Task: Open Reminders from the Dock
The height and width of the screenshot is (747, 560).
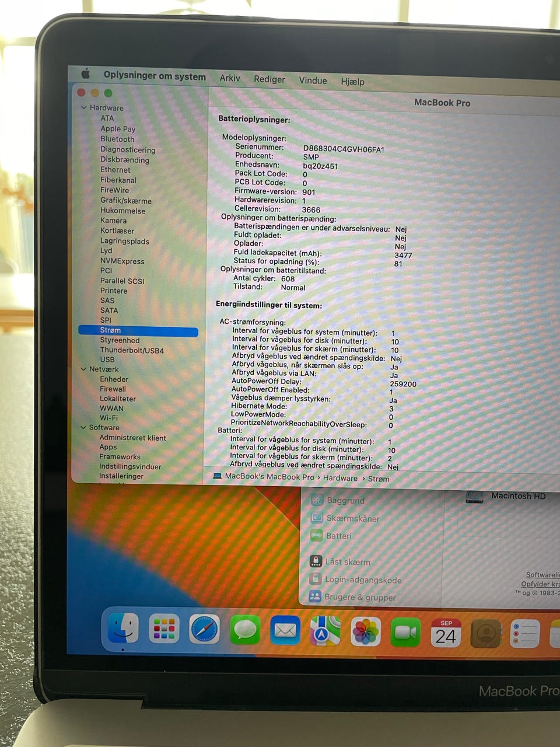Action: click(x=525, y=634)
